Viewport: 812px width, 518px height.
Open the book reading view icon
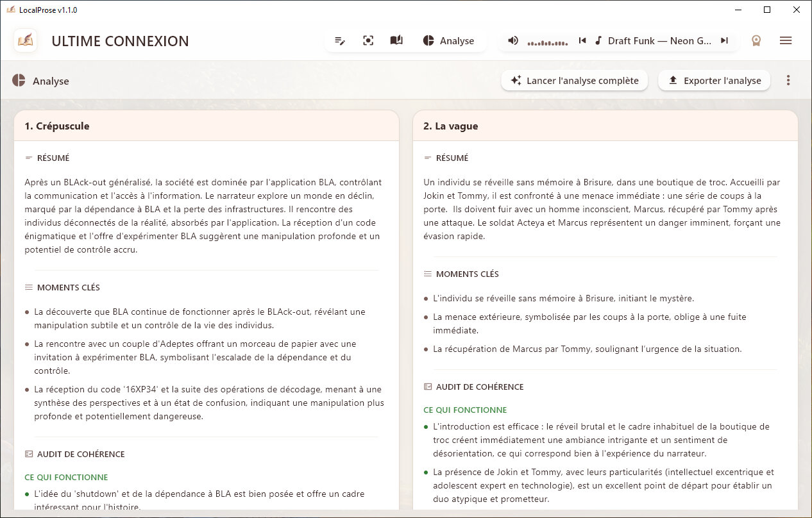pyautogui.click(x=396, y=41)
